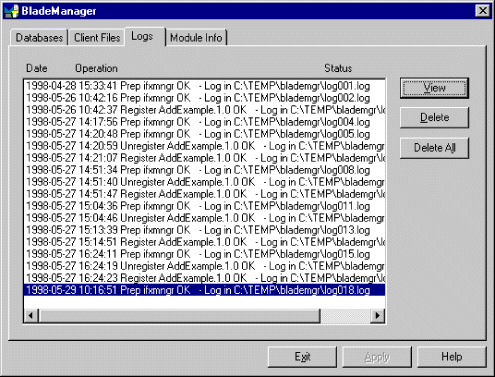
Task: Click the Exit button
Action: click(302, 357)
